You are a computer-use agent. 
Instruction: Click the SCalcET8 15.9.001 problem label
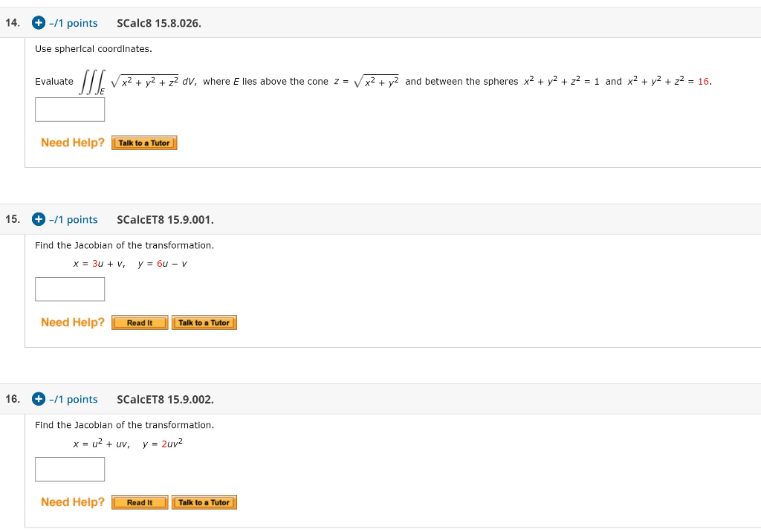coord(165,219)
